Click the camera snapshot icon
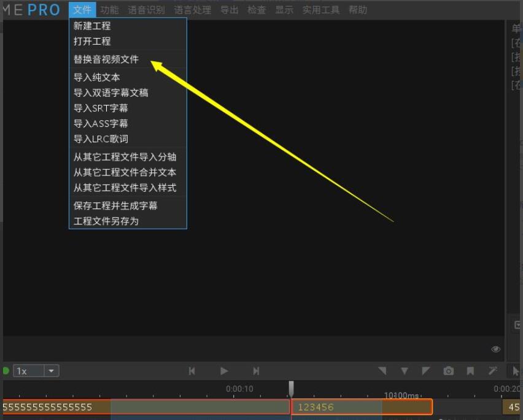The image size is (523, 420). point(448,371)
